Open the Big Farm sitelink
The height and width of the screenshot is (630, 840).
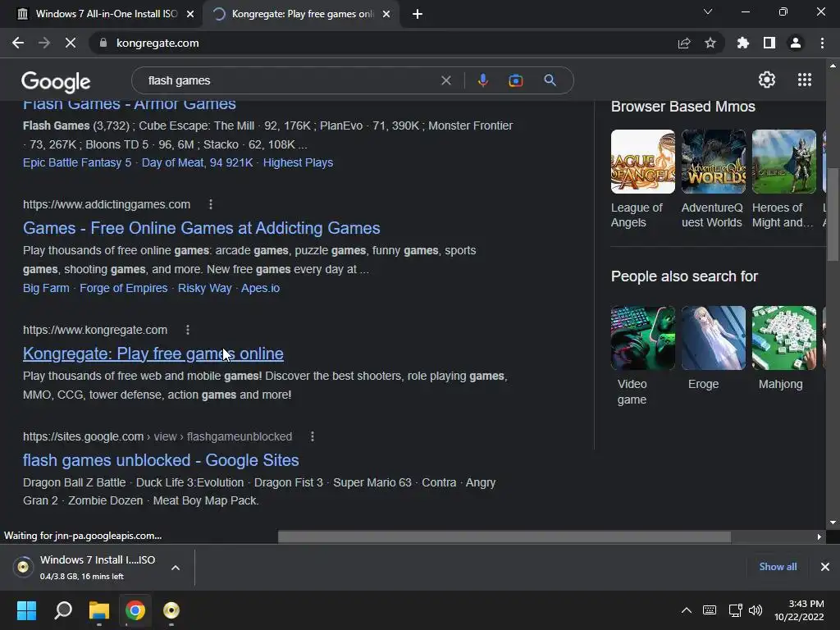pos(46,288)
